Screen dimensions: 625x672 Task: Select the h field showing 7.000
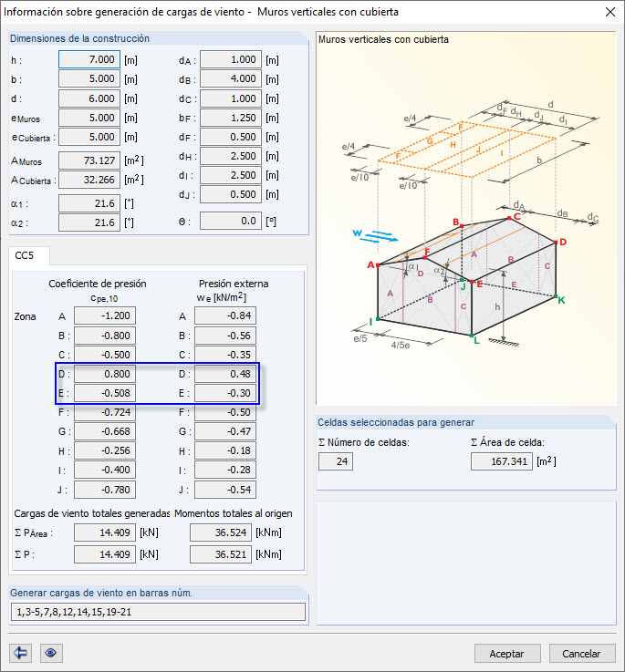point(89,59)
